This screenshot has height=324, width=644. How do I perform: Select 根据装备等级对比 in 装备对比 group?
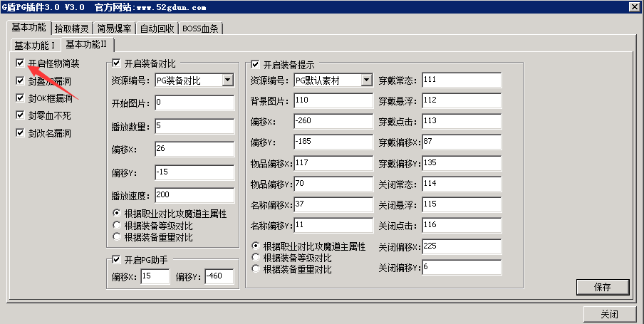point(117,225)
